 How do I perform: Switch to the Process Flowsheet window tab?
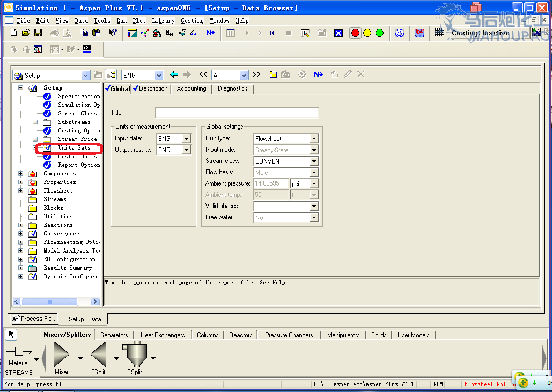(x=34, y=319)
